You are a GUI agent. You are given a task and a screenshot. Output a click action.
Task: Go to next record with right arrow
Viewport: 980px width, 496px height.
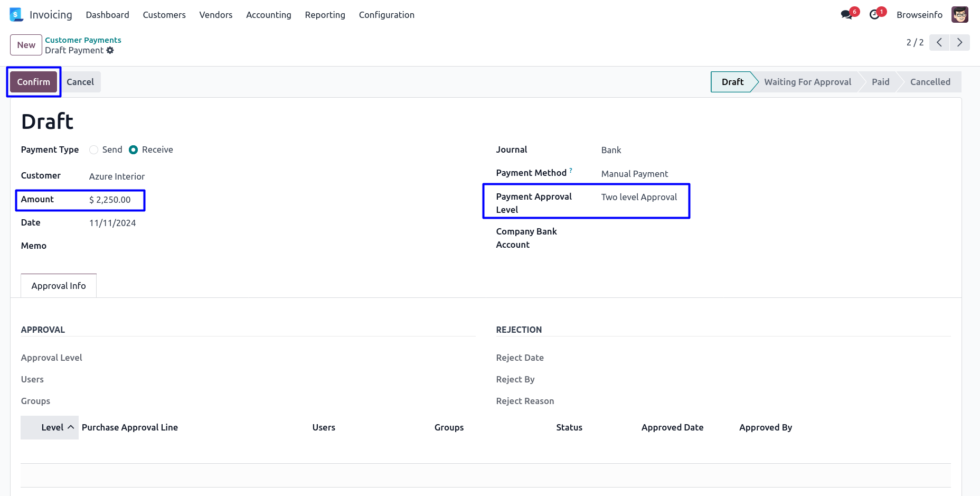click(959, 42)
